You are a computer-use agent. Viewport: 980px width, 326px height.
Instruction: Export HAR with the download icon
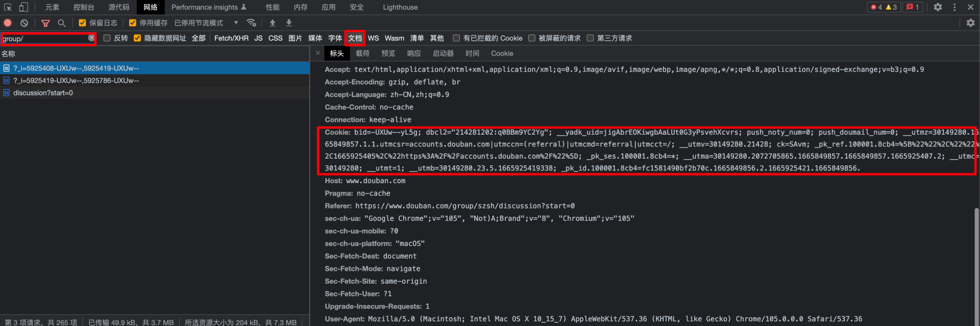click(289, 23)
